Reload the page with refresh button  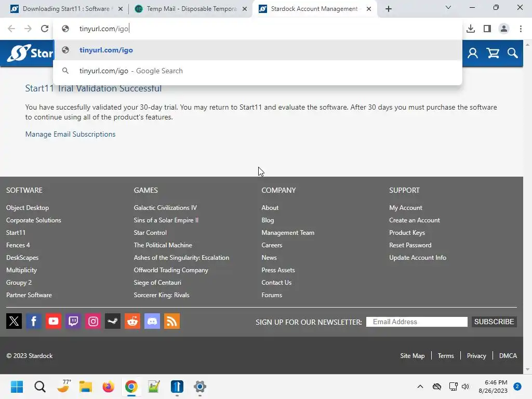coord(45,29)
